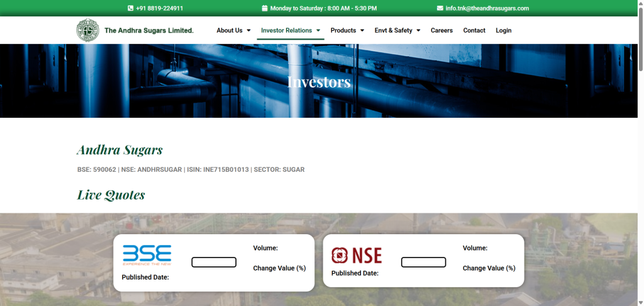The width and height of the screenshot is (644, 306).
Task: Click The Andhra Sugars Limited title text
Action: 149,30
